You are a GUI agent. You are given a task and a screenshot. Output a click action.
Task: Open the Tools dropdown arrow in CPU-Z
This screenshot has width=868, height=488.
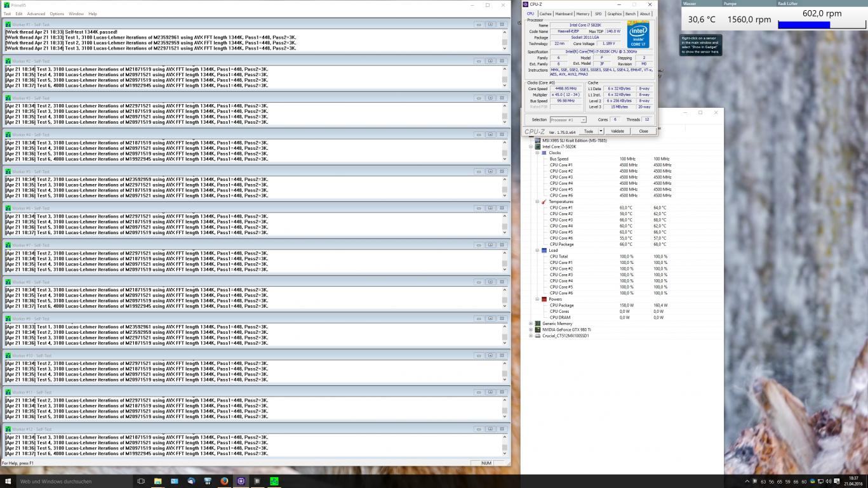601,131
